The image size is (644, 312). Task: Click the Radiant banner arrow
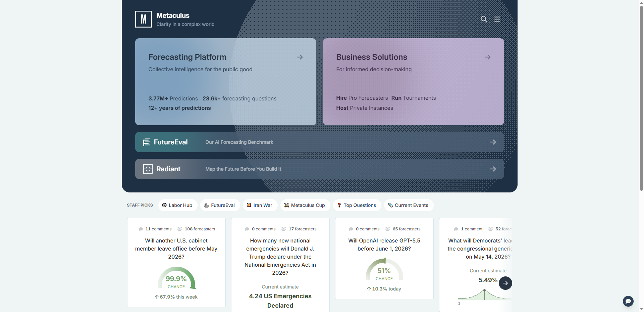click(493, 169)
